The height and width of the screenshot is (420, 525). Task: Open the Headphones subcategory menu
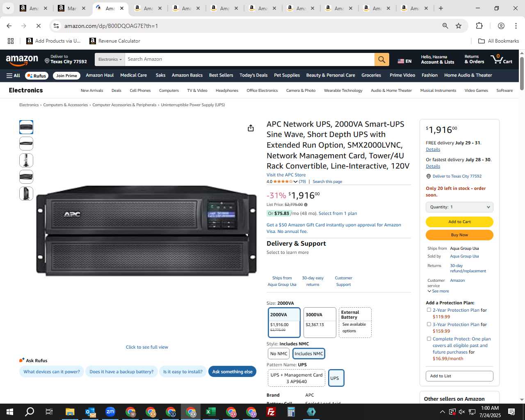pos(227,91)
